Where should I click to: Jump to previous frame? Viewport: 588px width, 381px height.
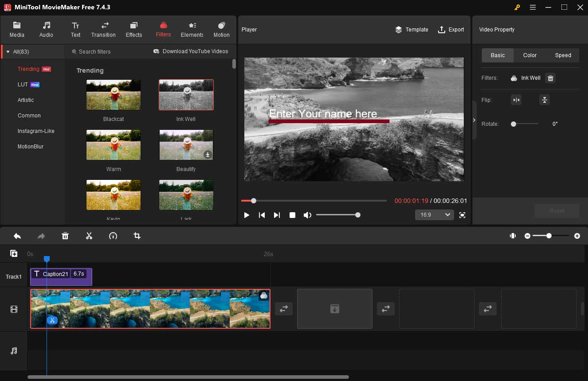click(262, 215)
